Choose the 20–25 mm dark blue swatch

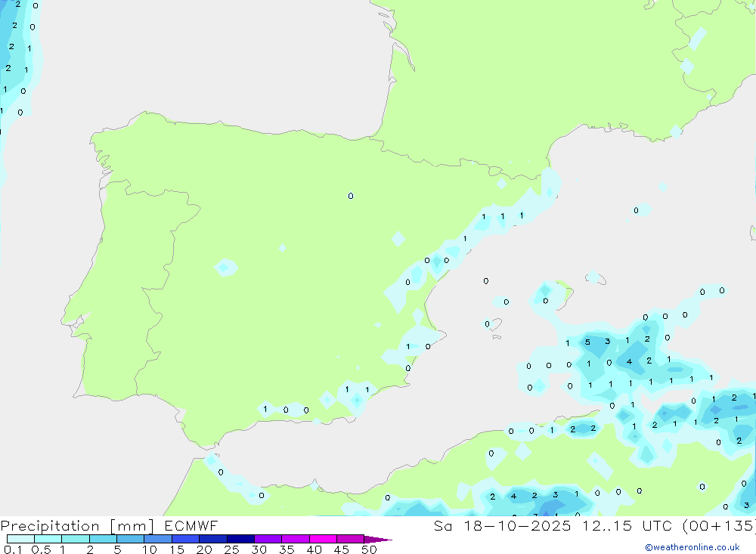tap(213, 539)
